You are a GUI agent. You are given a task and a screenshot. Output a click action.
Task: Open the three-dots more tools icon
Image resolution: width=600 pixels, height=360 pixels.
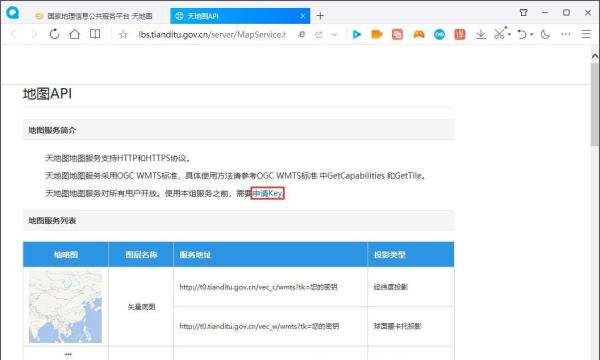pyautogui.click(x=566, y=34)
